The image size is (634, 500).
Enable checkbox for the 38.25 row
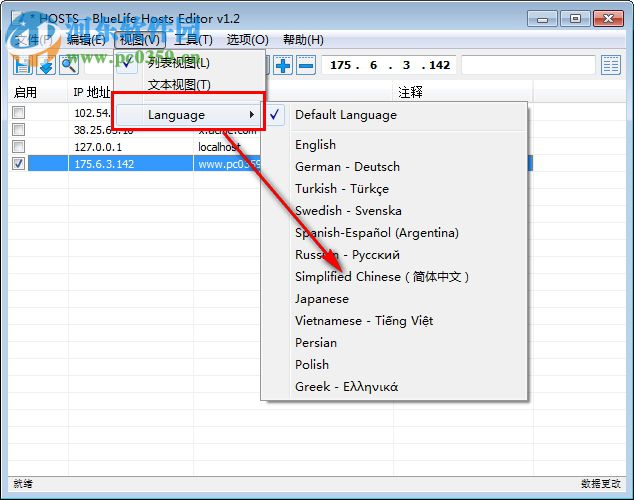pos(18,129)
